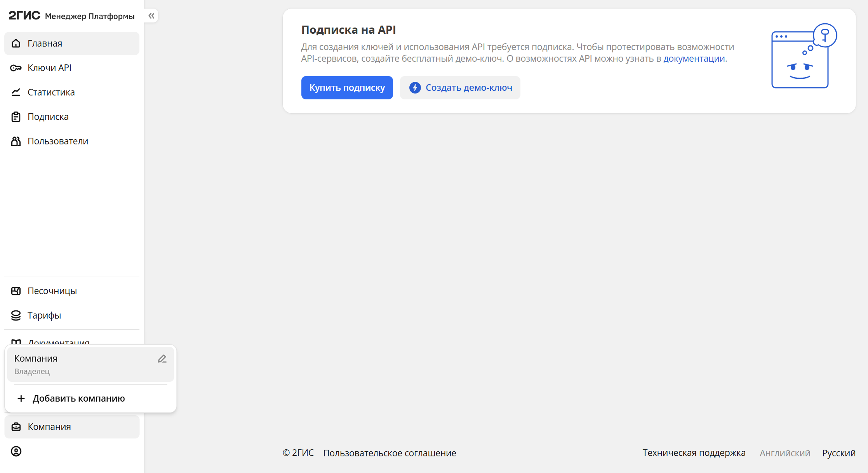This screenshot has height=473, width=868.
Task: Click the stacked coins Тарифы icon
Action: tap(16, 315)
